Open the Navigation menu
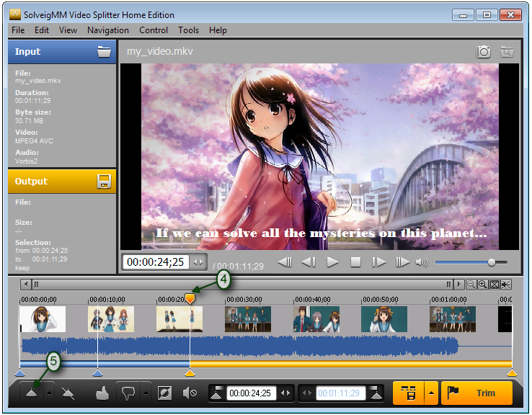Viewport: 532px width, 415px height. point(108,30)
